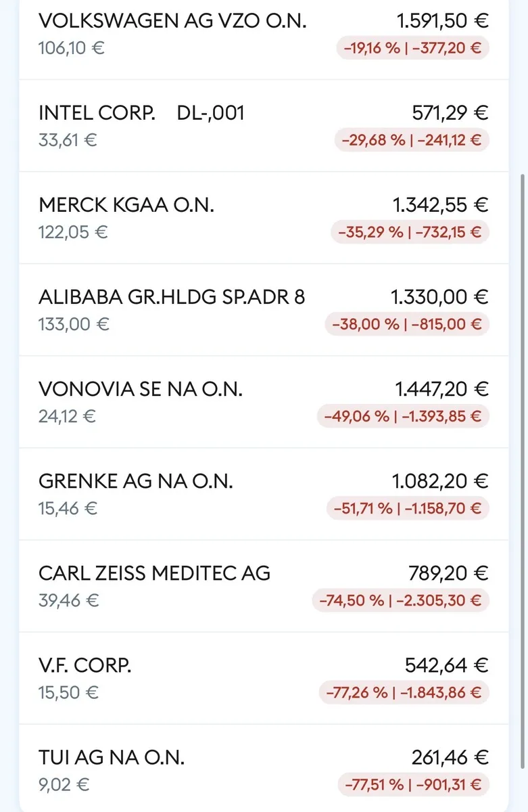Screen dimensions: 528x812
Task: Tap Merck's -35,29 % performance badge
Action: point(409,232)
